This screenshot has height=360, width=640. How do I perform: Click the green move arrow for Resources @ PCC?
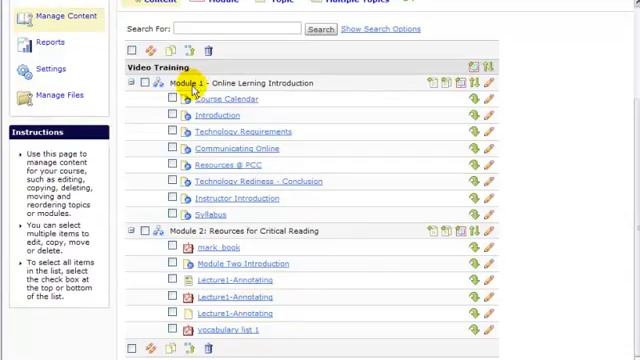click(474, 165)
